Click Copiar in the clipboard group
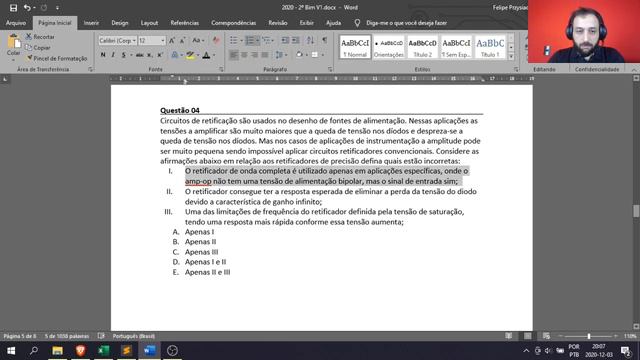 pyautogui.click(x=38, y=47)
